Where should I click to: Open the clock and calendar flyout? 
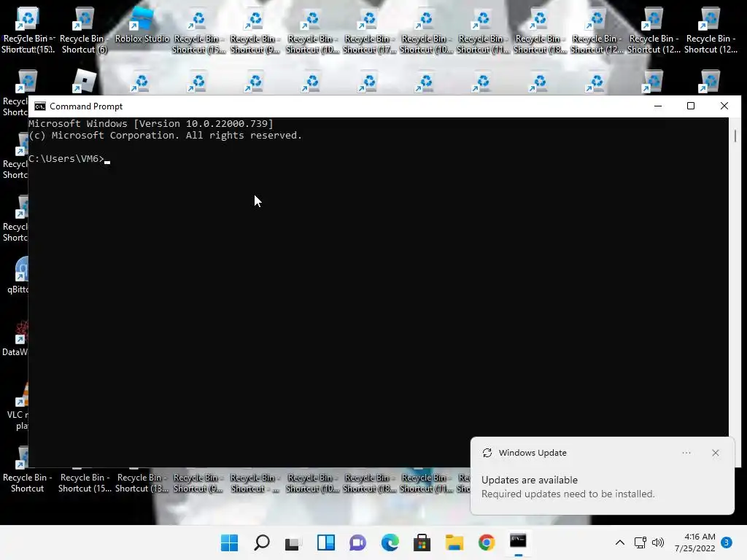[x=694, y=542]
